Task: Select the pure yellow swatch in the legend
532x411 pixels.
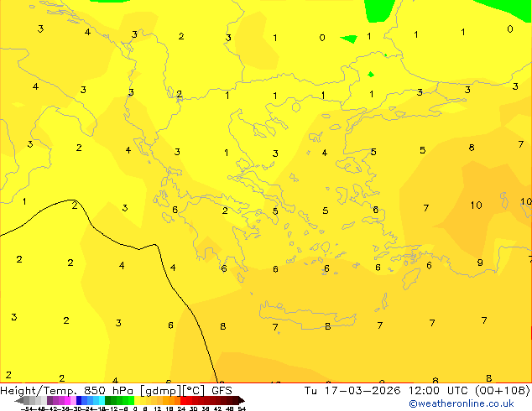Action: [137, 400]
